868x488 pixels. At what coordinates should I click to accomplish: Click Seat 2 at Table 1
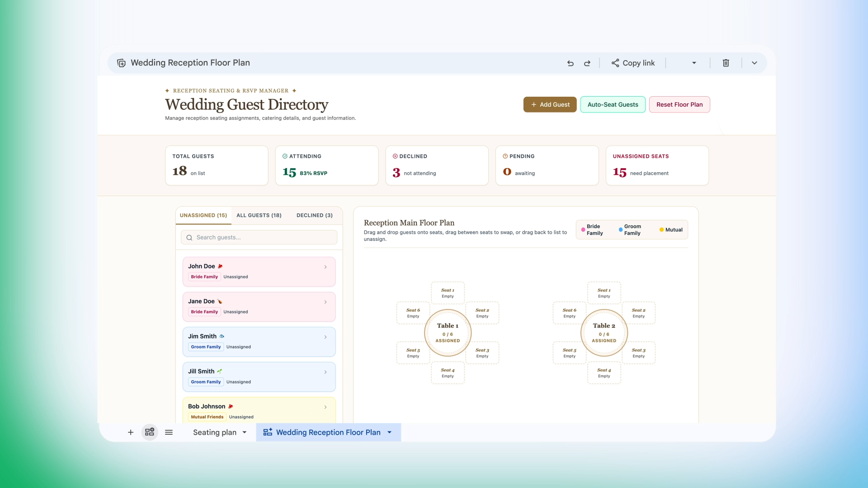(x=482, y=313)
